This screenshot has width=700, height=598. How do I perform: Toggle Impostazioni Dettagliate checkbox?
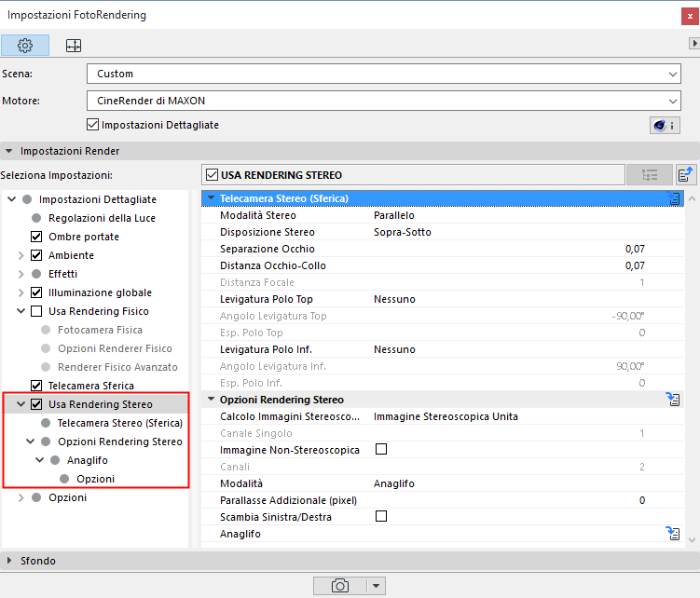92,125
